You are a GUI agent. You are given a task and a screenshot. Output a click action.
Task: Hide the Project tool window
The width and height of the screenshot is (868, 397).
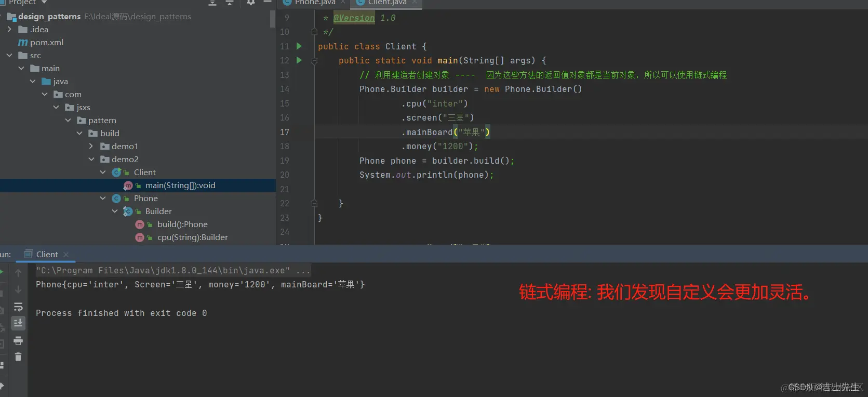(268, 2)
